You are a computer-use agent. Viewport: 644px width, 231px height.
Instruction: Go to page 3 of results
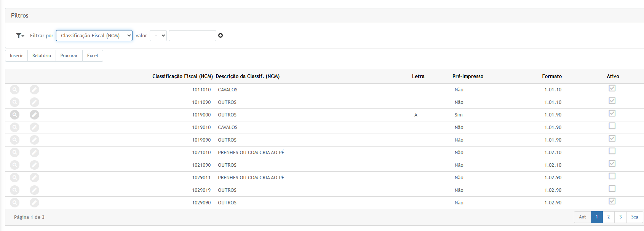point(620,217)
